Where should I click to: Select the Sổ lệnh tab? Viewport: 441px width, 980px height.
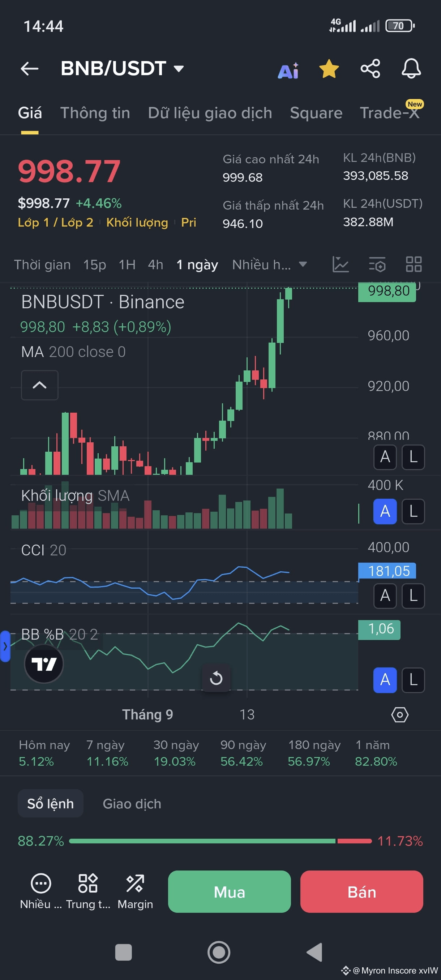[51, 804]
